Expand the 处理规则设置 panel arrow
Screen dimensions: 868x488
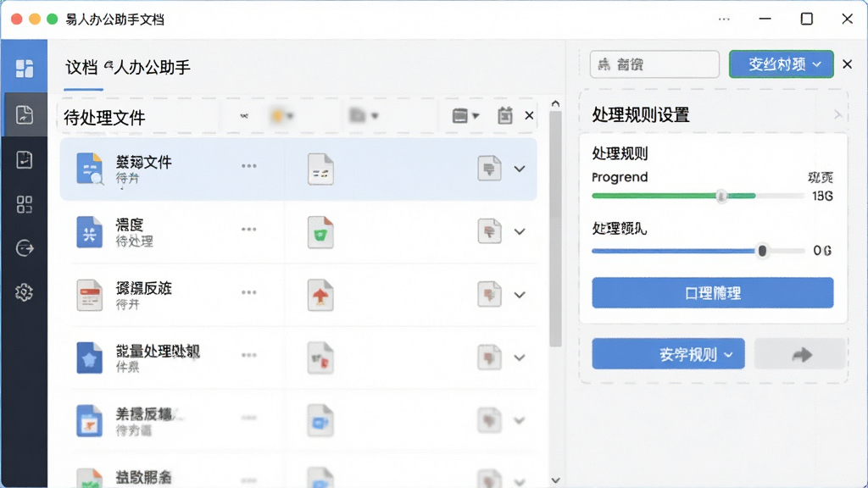click(837, 114)
